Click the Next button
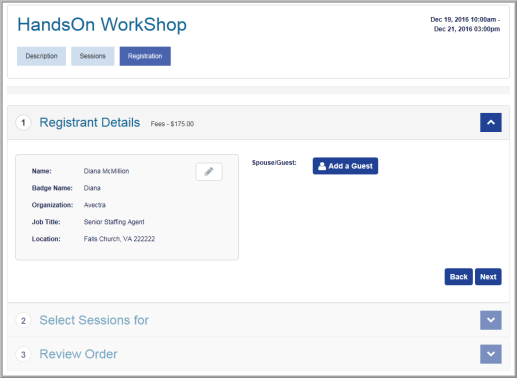Screen dimensions: 517x378 [x=488, y=277]
